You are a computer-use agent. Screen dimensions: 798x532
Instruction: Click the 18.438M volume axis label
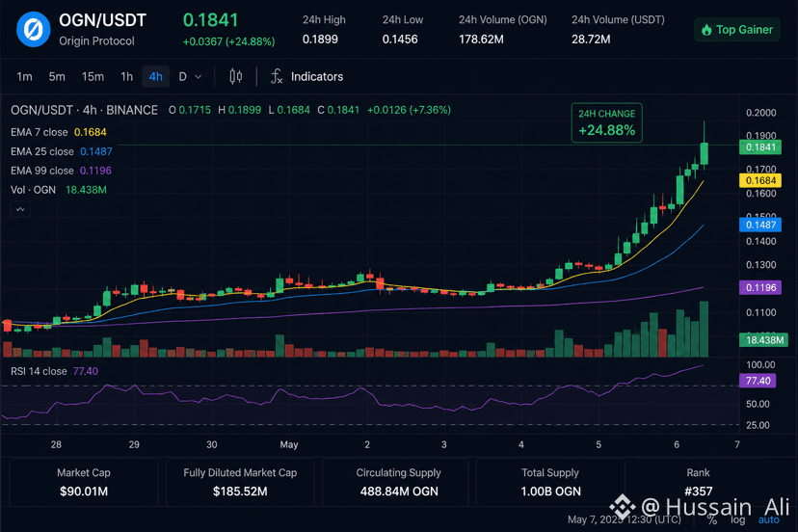pos(764,340)
